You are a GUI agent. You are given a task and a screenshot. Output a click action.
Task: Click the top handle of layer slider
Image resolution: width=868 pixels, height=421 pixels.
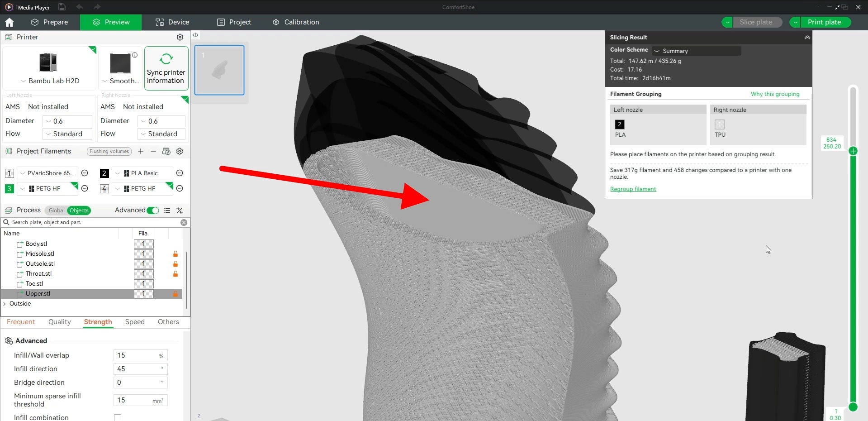[853, 151]
